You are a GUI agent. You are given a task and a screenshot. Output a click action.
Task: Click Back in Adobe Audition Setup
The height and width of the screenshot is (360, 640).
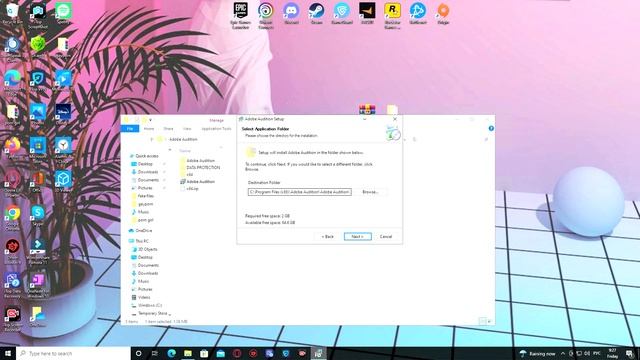[327, 237]
